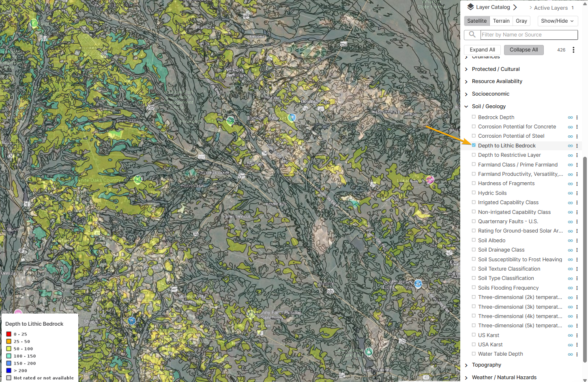Click the Collapse All button
Image resolution: width=588 pixels, height=382 pixels.
pos(524,49)
